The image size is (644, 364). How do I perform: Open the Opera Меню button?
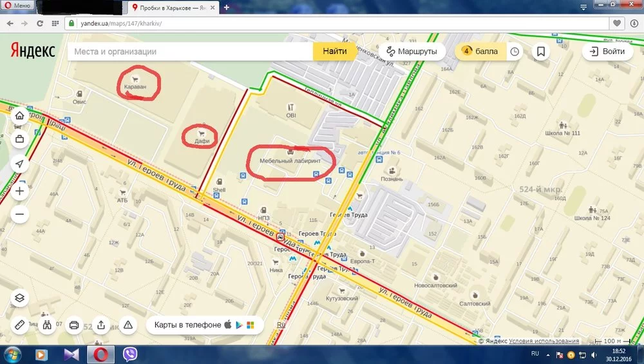point(17,5)
